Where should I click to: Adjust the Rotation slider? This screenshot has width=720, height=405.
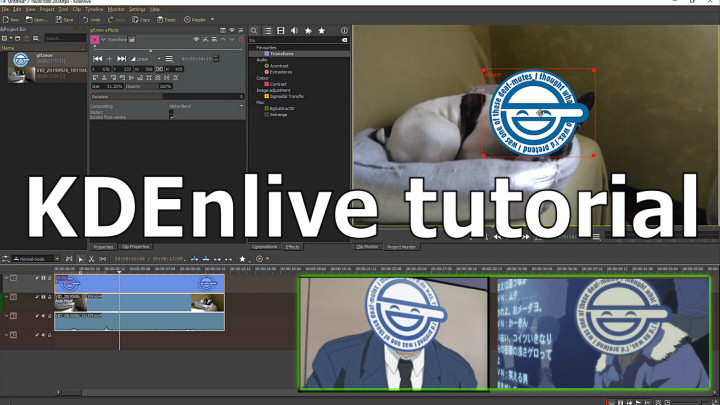pos(167,96)
